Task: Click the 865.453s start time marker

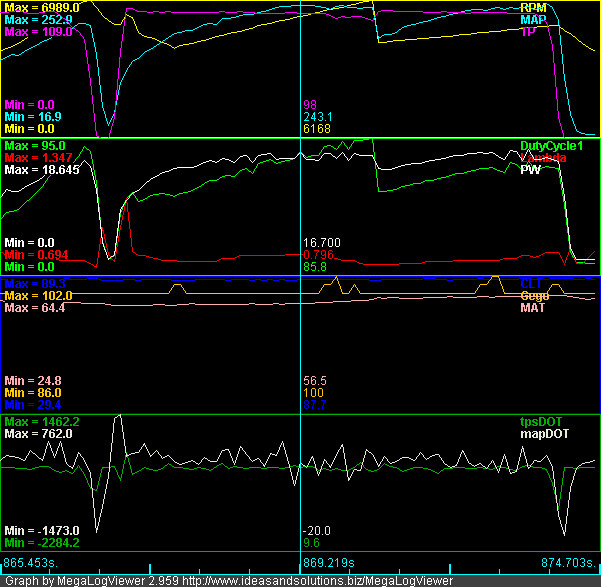Action: (x=32, y=564)
